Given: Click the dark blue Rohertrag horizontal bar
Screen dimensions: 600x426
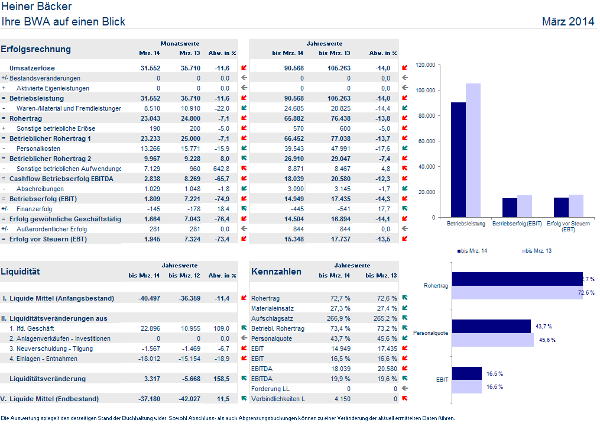Looking at the screenshot, I should click(x=517, y=279).
